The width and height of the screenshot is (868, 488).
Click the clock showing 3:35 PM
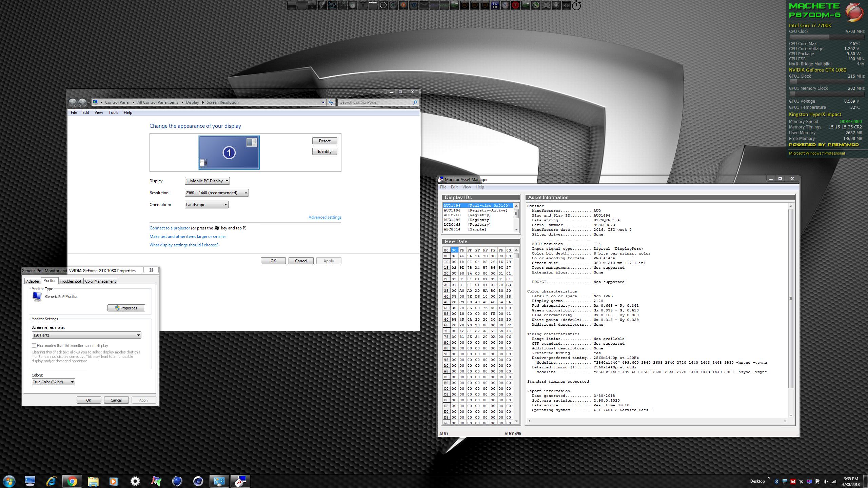[x=851, y=479]
